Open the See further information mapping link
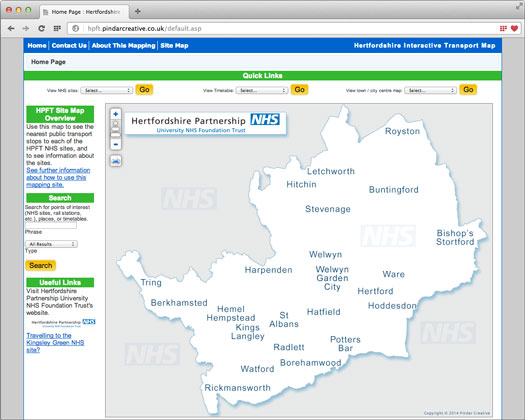 tap(58, 178)
